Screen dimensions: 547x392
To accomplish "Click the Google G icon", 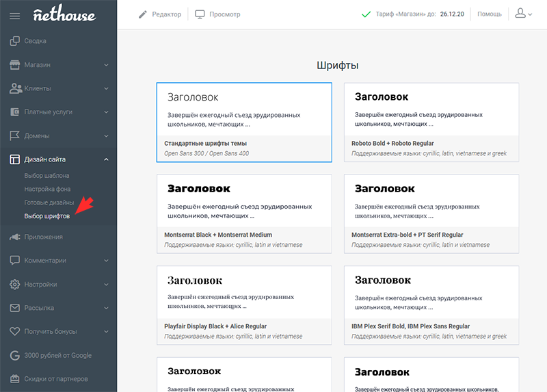I will [x=14, y=355].
